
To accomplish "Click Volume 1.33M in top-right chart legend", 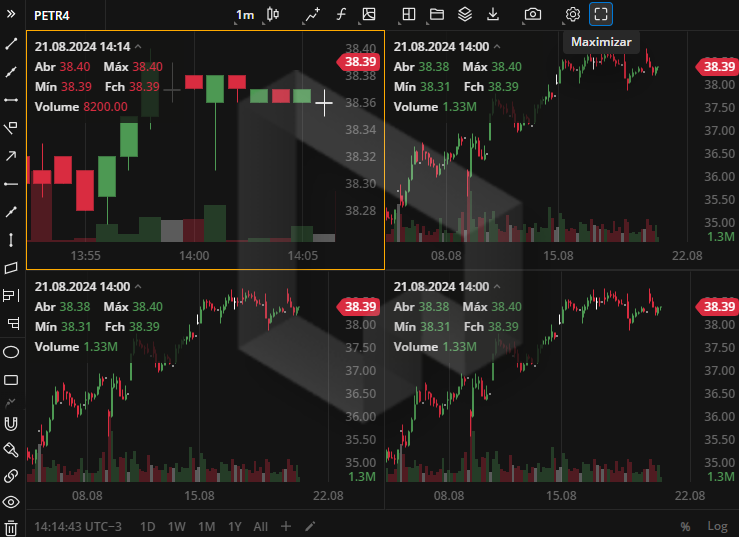I will pyautogui.click(x=435, y=107).
